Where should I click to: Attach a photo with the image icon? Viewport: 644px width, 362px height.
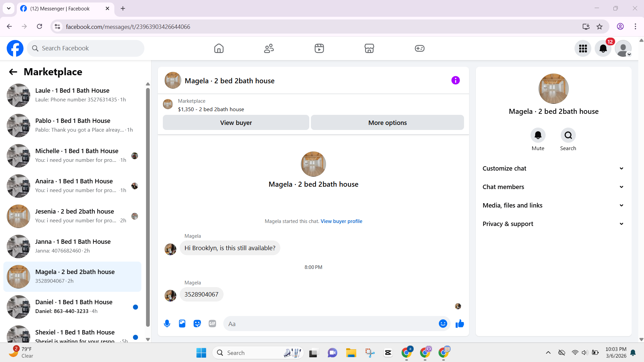(x=182, y=324)
